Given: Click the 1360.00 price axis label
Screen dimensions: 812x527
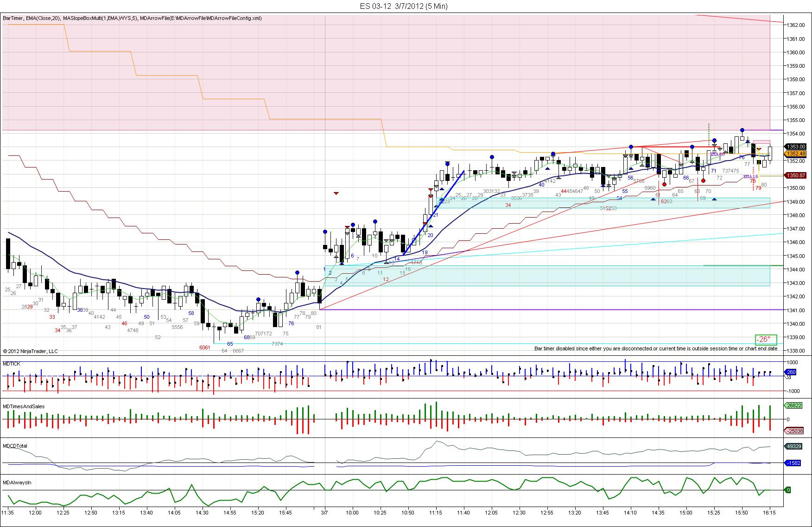Looking at the screenshot, I should tap(796, 52).
